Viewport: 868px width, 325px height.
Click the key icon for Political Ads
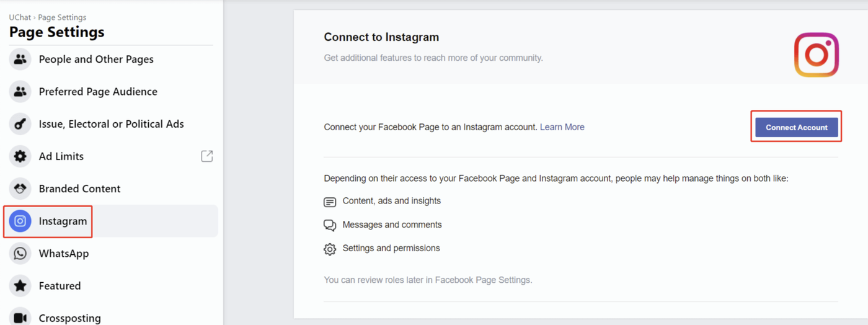click(x=20, y=124)
